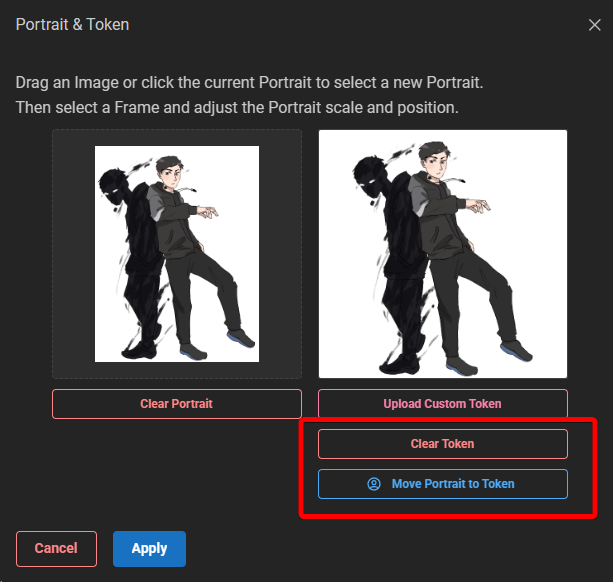Click the 'Then select a Frame' instruction line
Viewport: 613px width, 582px height.
[237, 107]
